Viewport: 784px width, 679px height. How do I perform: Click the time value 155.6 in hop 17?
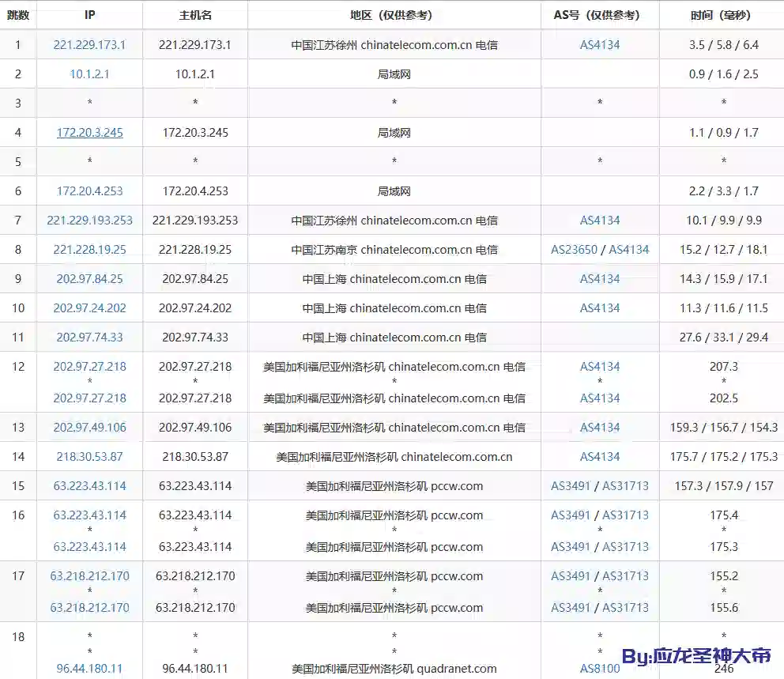pos(723,608)
